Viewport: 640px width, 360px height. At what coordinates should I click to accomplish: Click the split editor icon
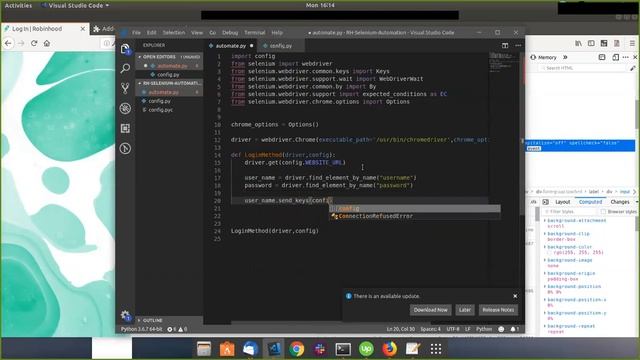pyautogui.click(x=505, y=45)
